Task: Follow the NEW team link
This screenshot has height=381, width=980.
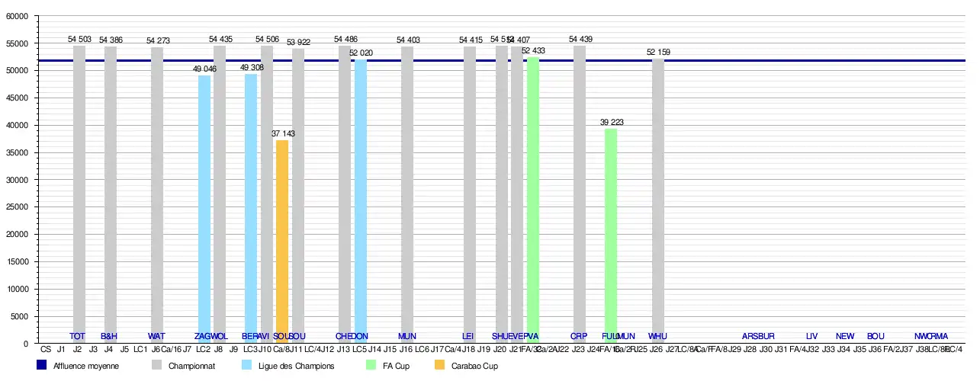Action: [x=845, y=336]
